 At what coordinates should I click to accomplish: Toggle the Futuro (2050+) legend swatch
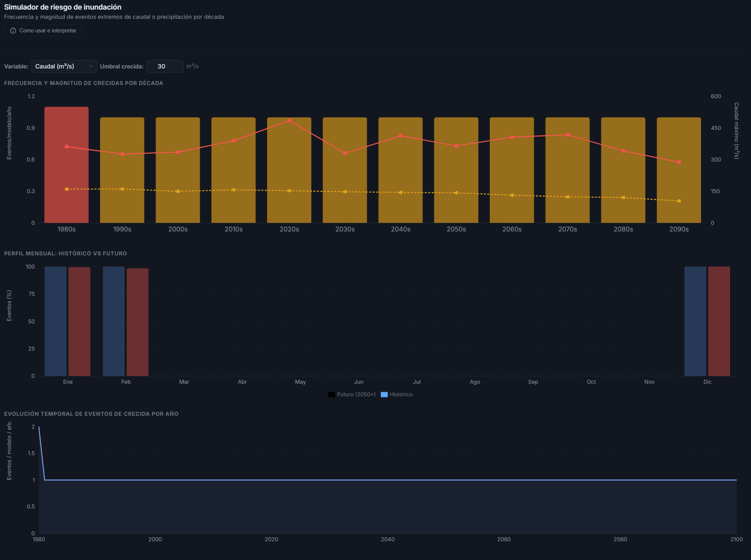332,394
